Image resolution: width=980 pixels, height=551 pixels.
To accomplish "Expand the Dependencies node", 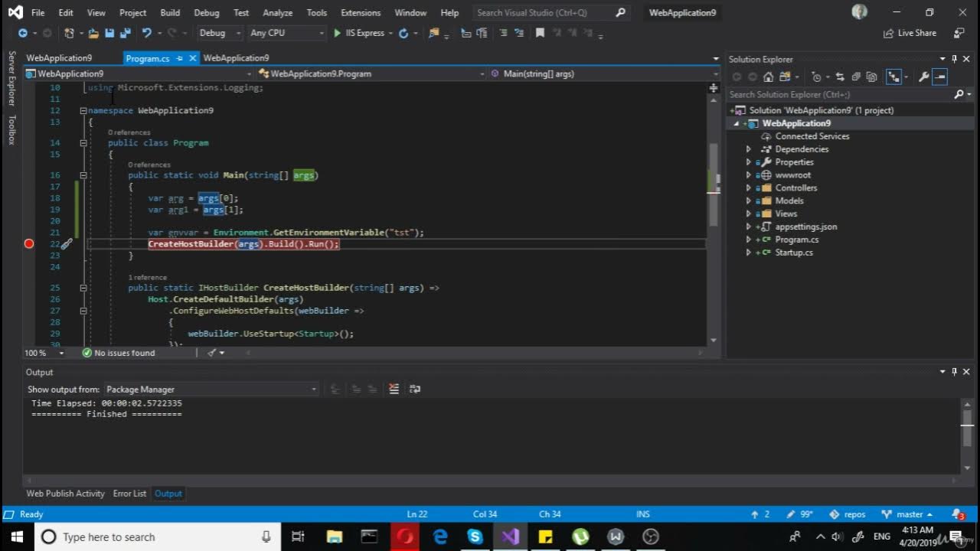I will point(749,149).
